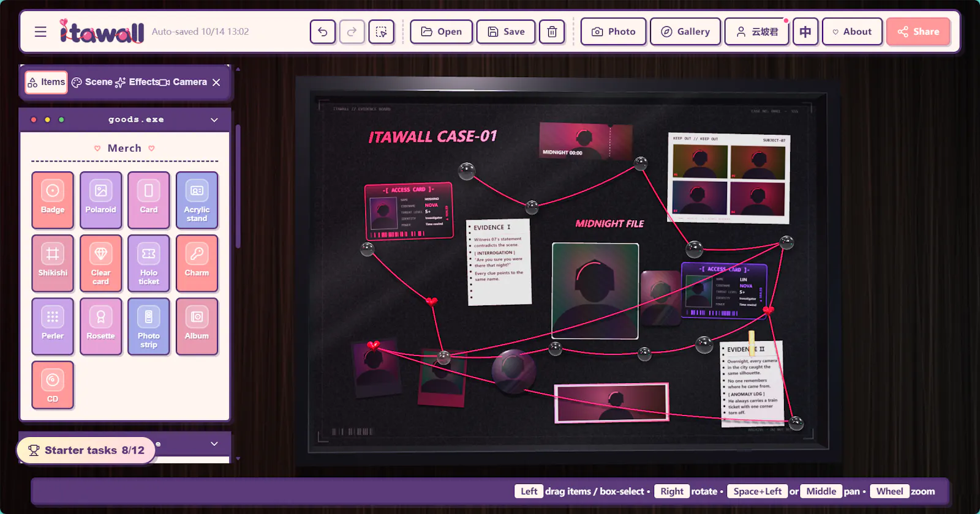Image resolution: width=980 pixels, height=514 pixels.
Task: Add a Photo strip item
Action: [149, 326]
